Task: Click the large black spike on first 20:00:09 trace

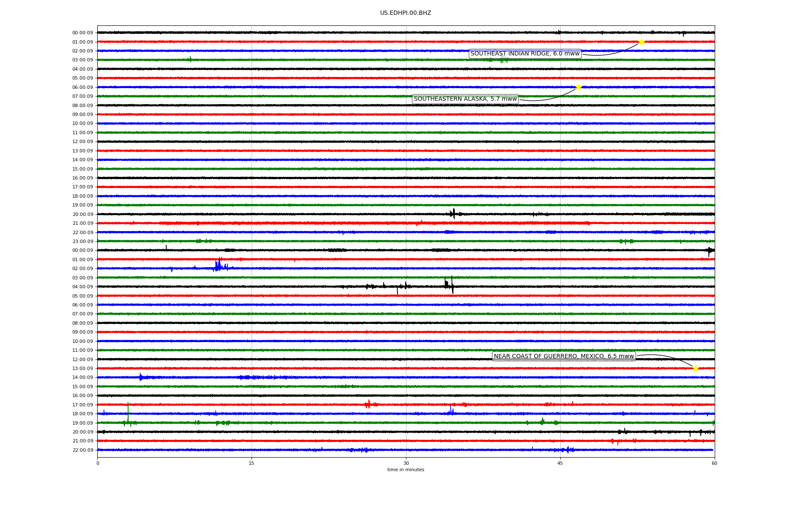Action: [453, 213]
